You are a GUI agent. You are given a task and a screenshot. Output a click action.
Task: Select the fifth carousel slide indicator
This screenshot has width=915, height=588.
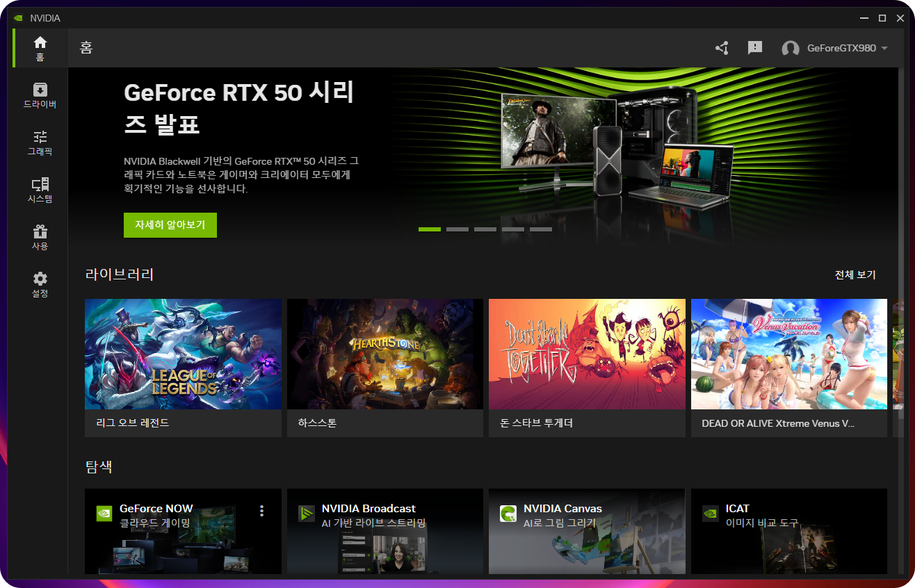click(541, 229)
